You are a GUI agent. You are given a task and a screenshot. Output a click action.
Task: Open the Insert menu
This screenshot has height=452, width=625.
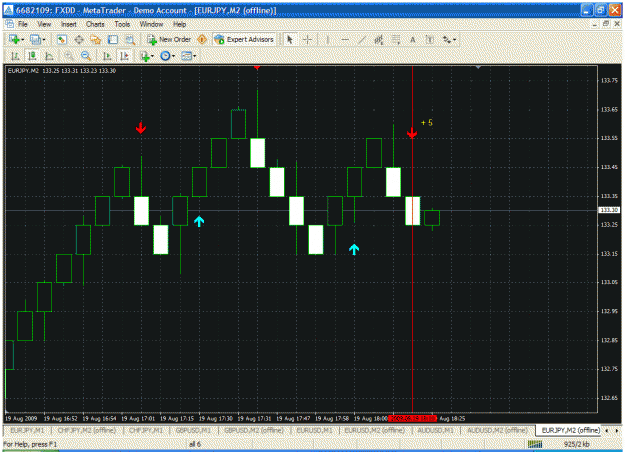69,24
